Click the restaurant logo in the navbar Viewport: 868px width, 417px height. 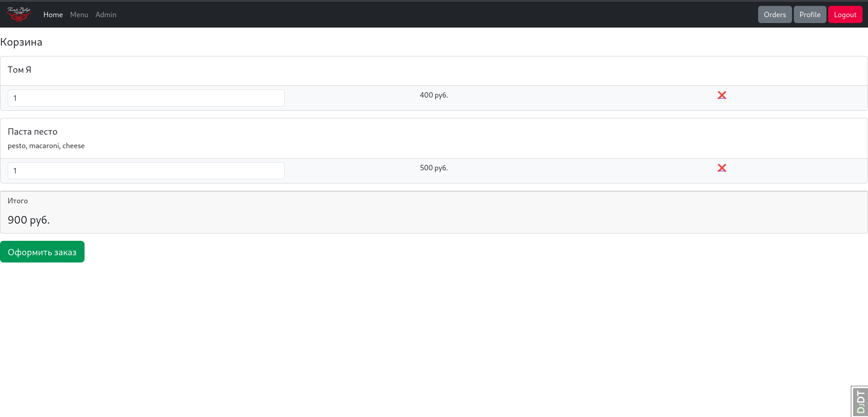point(19,14)
